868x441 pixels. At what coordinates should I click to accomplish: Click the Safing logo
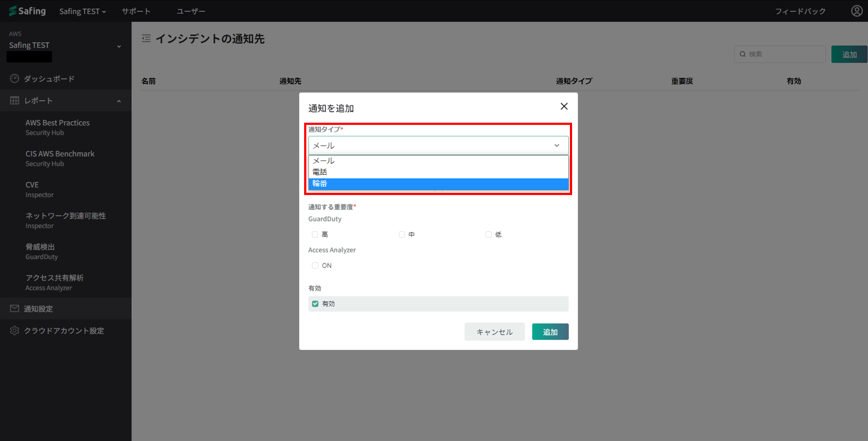[x=27, y=11]
